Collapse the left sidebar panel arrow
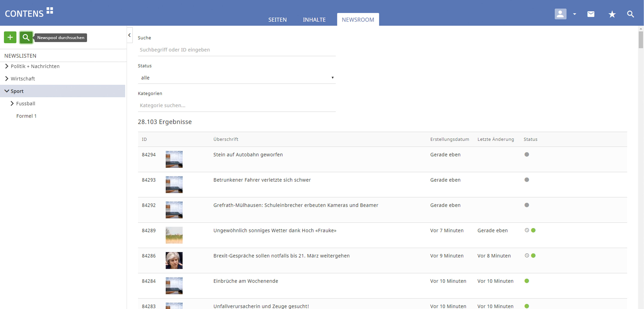The height and width of the screenshot is (309, 644). [129, 35]
